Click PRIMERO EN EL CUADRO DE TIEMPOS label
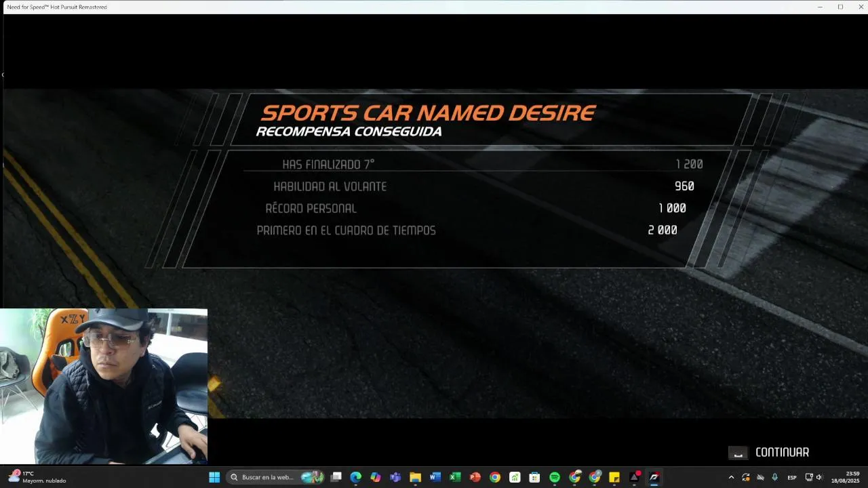Image resolution: width=868 pixels, height=488 pixels. pyautogui.click(x=346, y=230)
